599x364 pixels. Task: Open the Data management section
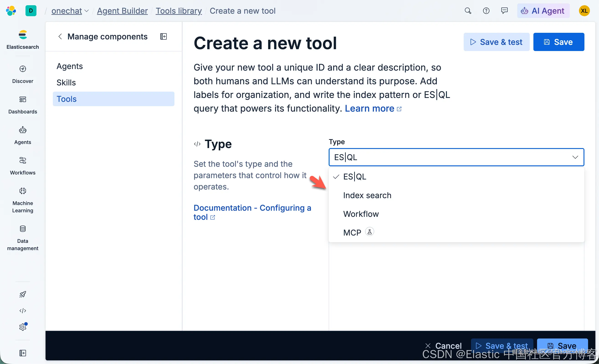23,237
